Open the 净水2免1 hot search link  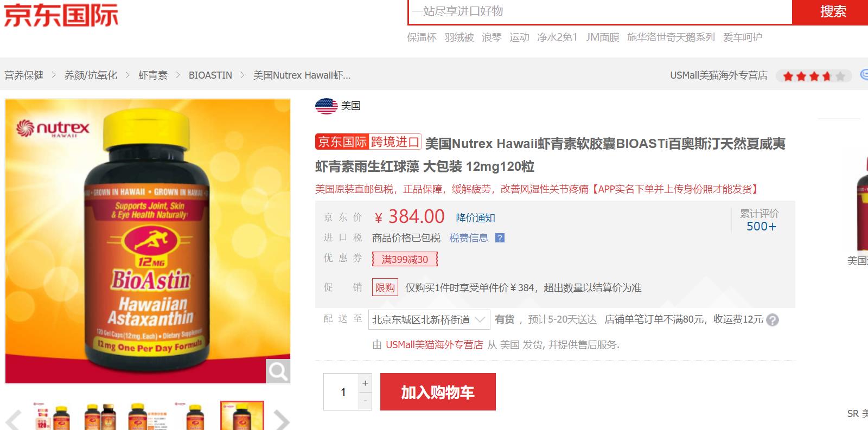(557, 37)
